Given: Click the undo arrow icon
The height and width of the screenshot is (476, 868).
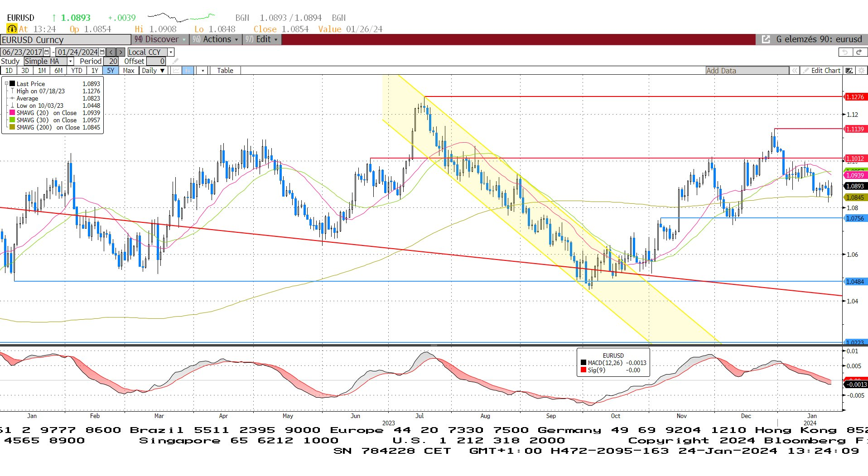Looking at the screenshot, I should click(x=845, y=52).
